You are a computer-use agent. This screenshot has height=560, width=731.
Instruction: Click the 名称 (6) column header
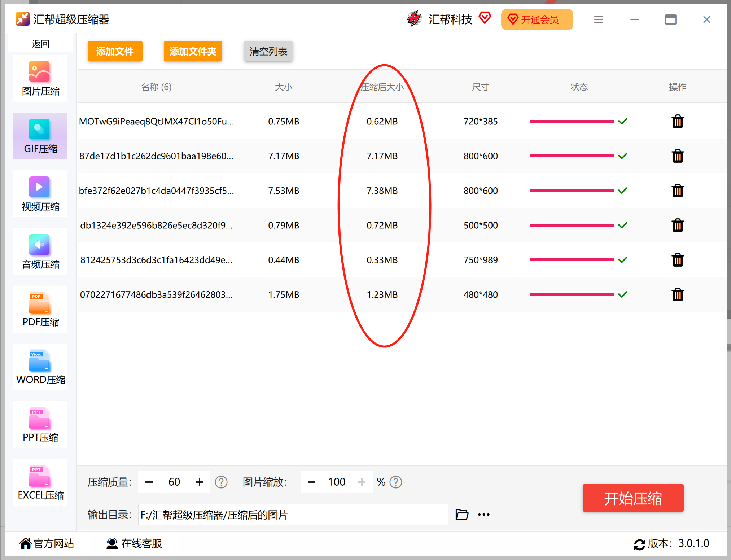156,87
